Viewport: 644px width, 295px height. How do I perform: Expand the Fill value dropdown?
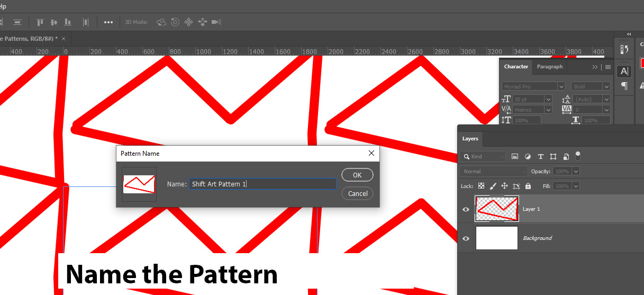tap(576, 186)
